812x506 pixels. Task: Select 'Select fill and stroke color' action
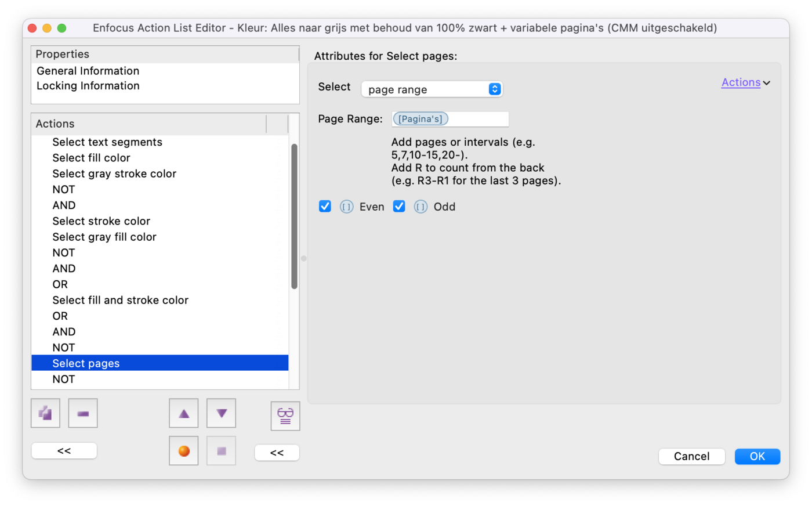point(160,300)
